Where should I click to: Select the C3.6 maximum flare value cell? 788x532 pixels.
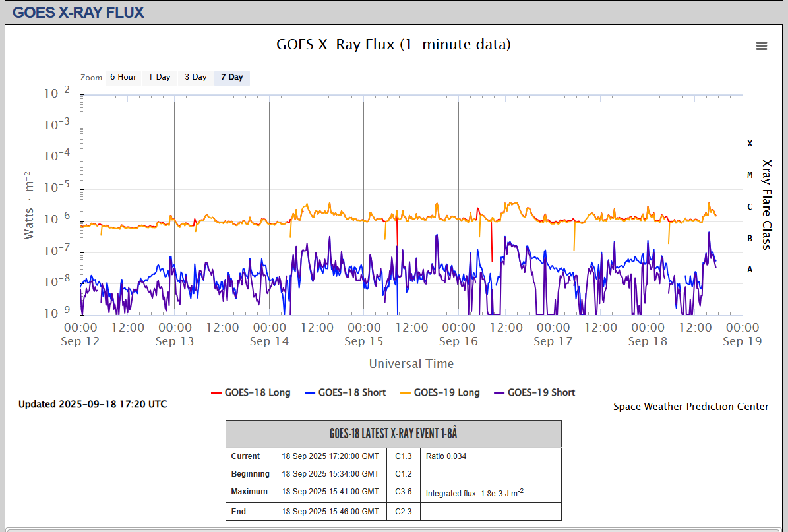tap(404, 492)
